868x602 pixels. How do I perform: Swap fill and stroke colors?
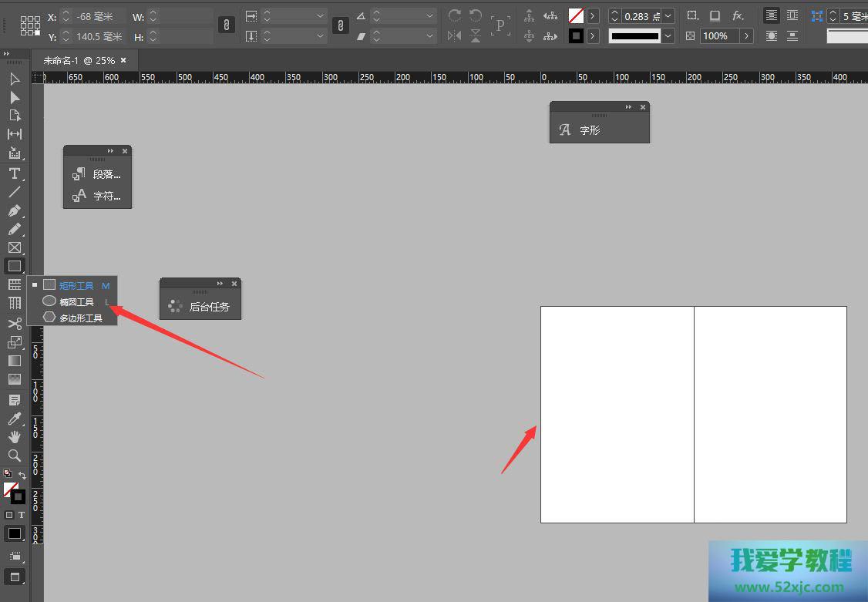click(22, 475)
